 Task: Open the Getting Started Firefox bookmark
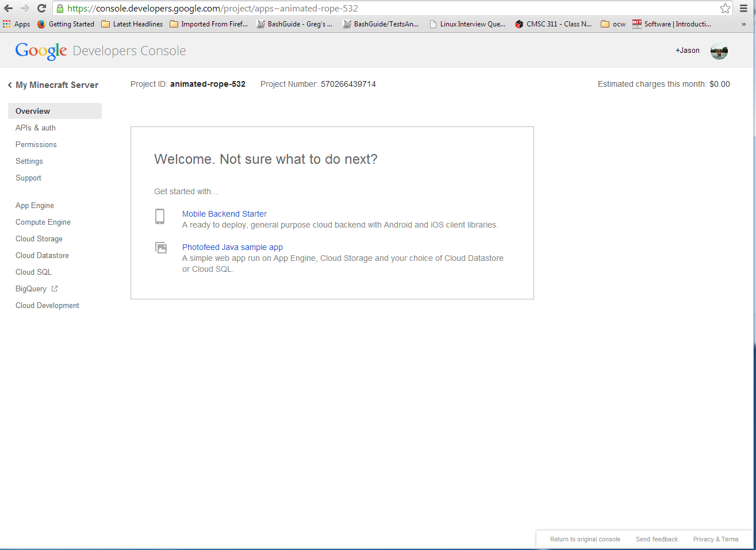tap(66, 24)
